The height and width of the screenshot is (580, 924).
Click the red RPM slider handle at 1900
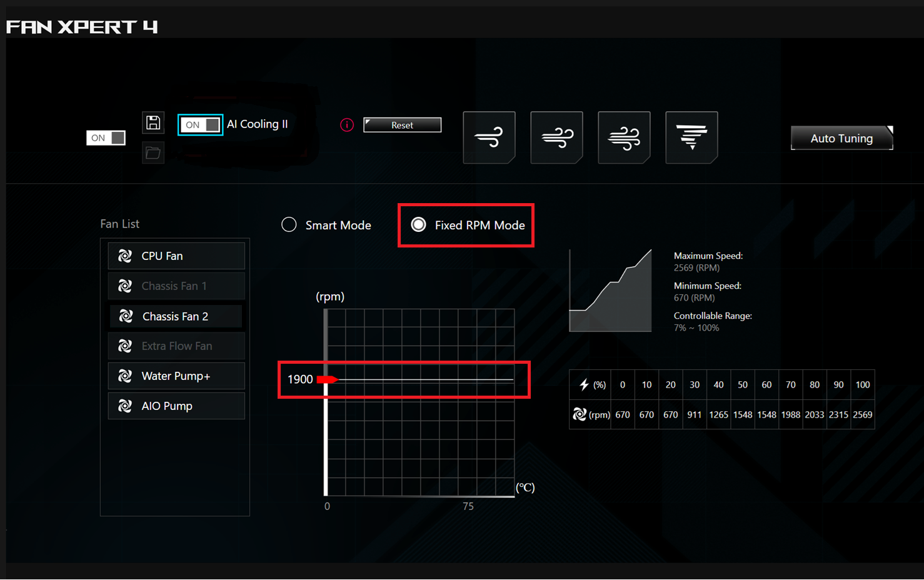pos(327,379)
